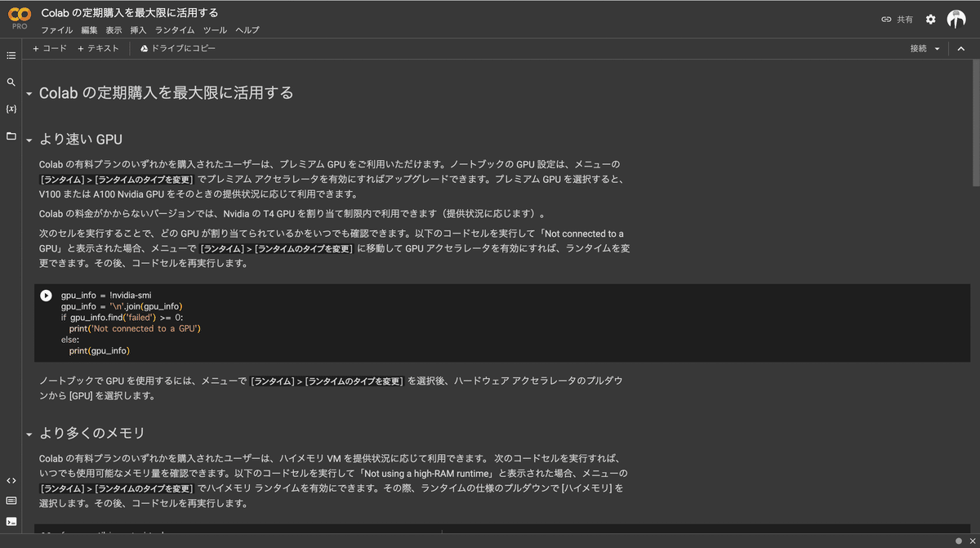Click the user account avatar
The height and width of the screenshot is (548, 980).
(956, 19)
